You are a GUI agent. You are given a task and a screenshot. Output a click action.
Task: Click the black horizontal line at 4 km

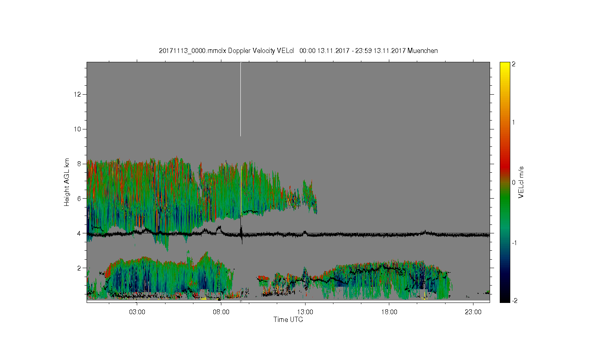(288, 234)
